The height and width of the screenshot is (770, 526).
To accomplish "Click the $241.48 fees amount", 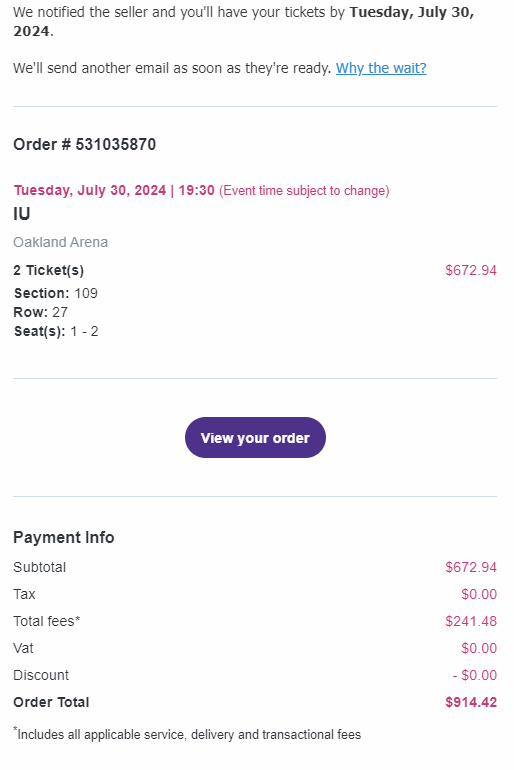I will click(x=471, y=621).
